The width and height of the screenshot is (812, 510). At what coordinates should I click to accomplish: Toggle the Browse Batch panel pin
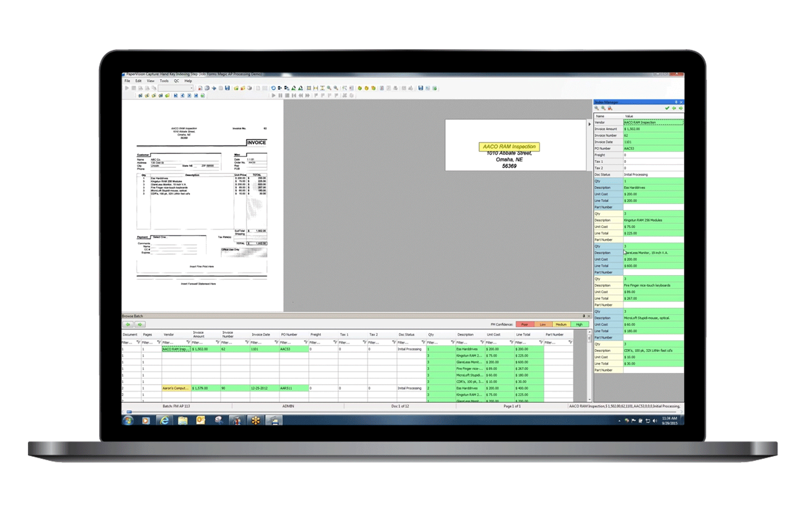[x=584, y=316]
